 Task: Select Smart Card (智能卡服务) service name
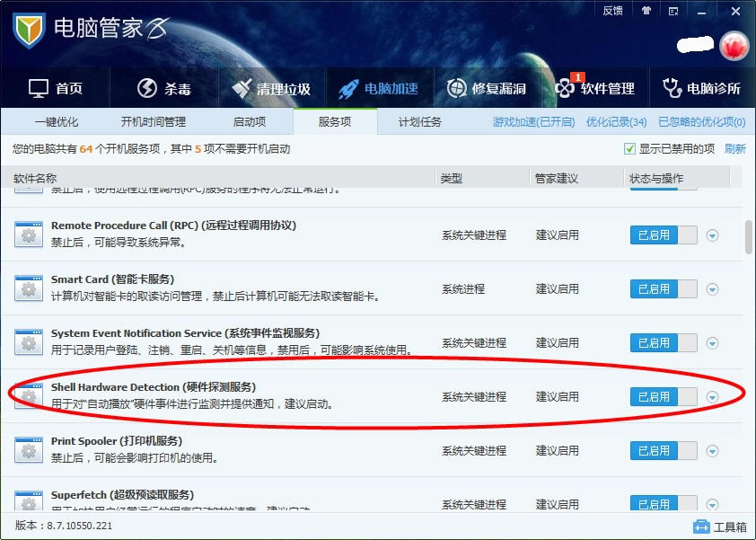112,279
